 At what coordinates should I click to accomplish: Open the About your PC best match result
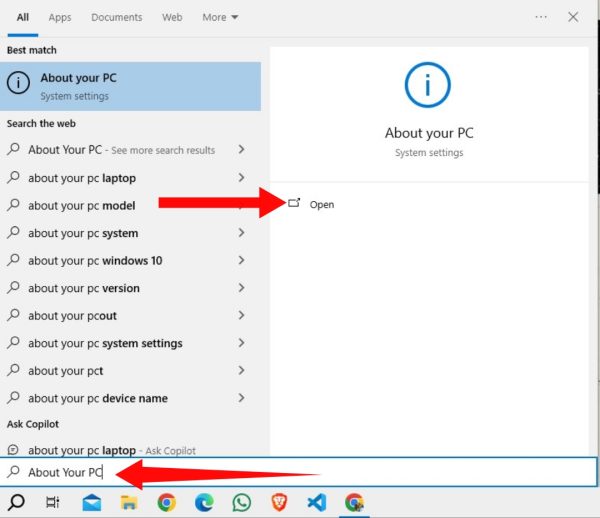pyautogui.click(x=130, y=86)
